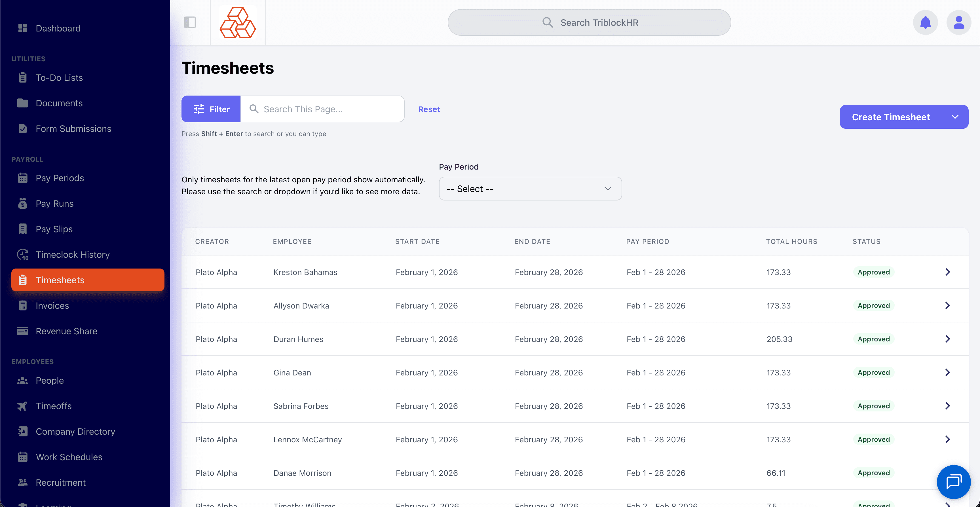
Task: Click the TriblockHR cubes logo
Action: point(238,23)
